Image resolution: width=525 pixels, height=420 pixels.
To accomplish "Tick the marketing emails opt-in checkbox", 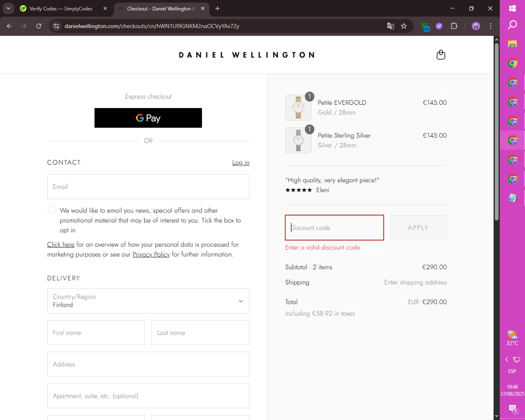I will tap(51, 210).
